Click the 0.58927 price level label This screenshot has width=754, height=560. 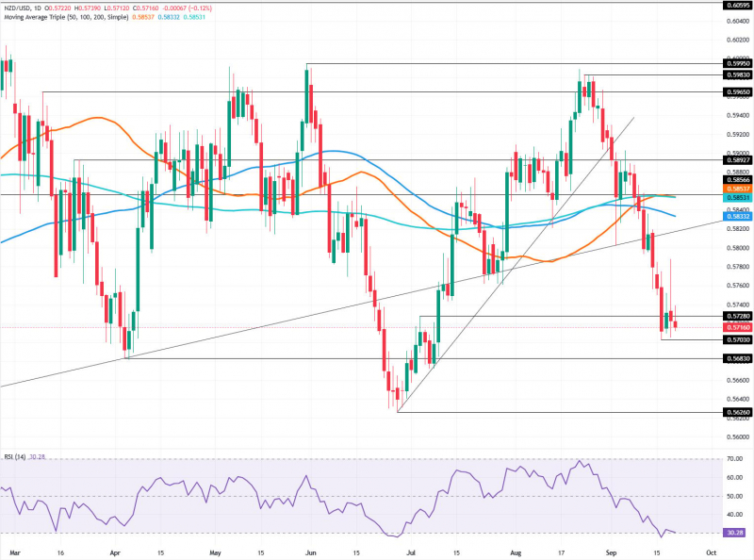[737, 159]
